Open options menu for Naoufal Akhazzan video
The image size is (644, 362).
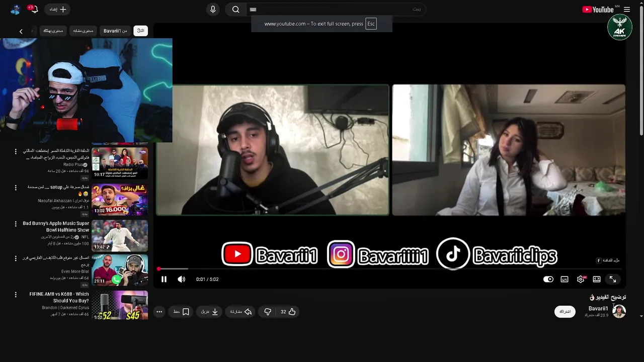(16, 188)
